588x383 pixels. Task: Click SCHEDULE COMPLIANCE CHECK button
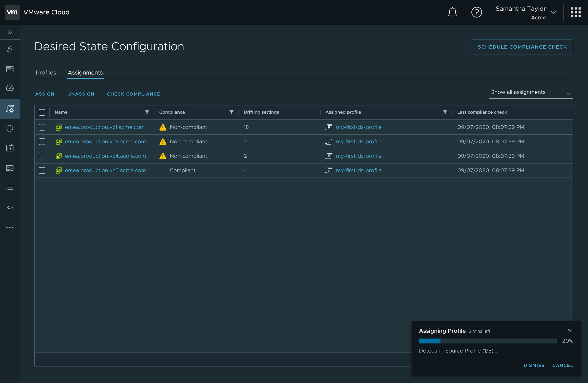(522, 47)
